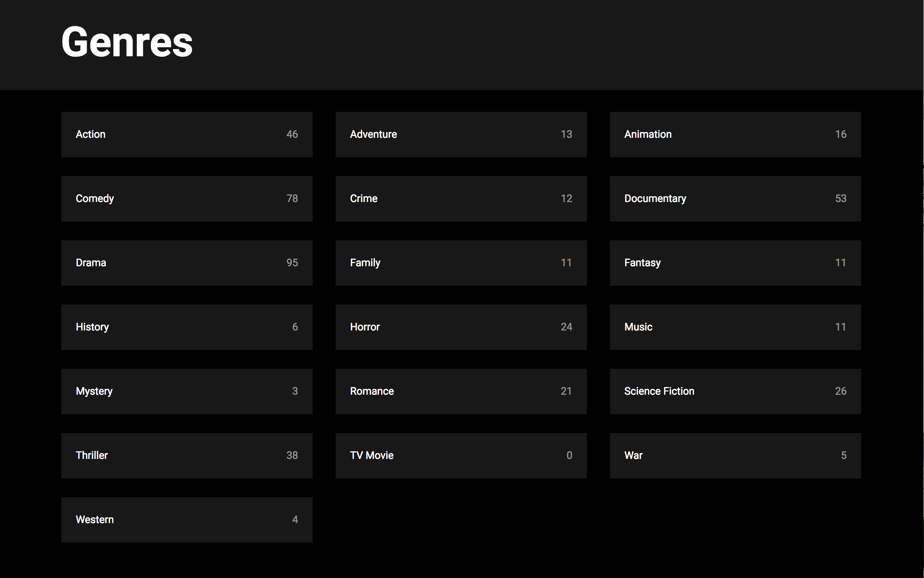Image resolution: width=924 pixels, height=578 pixels.
Task: Open the Family genre
Action: pyautogui.click(x=461, y=263)
